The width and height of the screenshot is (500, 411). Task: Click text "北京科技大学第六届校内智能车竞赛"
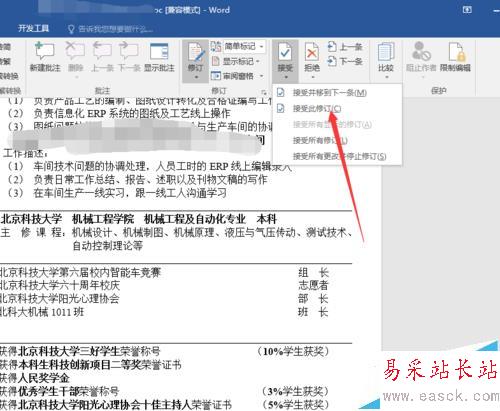coord(80,272)
